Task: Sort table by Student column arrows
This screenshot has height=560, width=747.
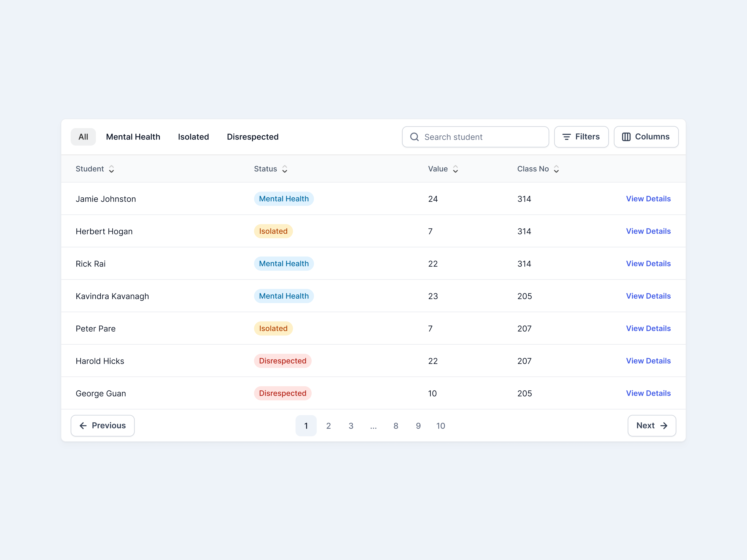Action: pos(111,169)
